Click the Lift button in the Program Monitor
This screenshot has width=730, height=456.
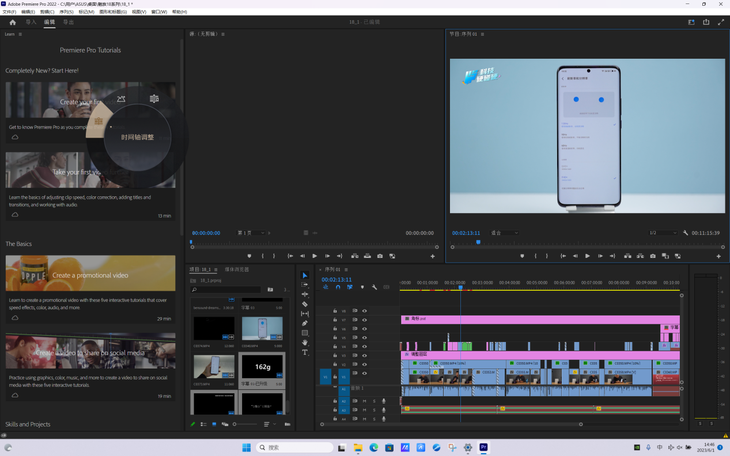(x=628, y=256)
